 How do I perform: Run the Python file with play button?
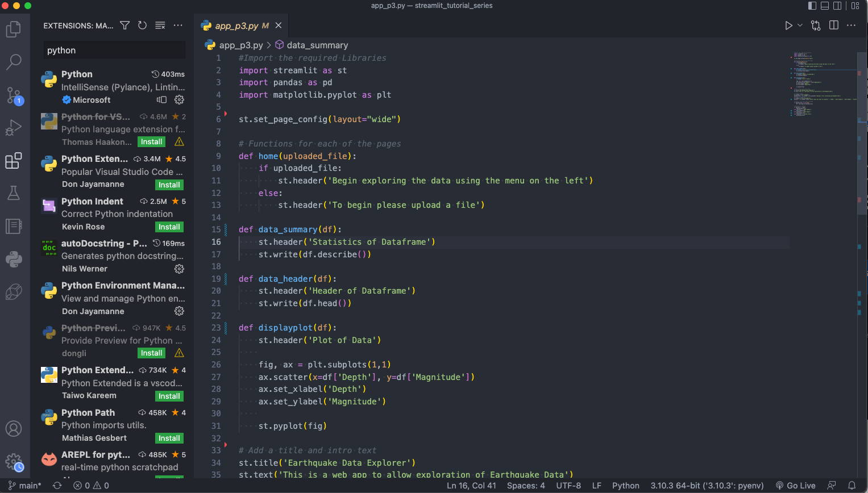(x=788, y=26)
